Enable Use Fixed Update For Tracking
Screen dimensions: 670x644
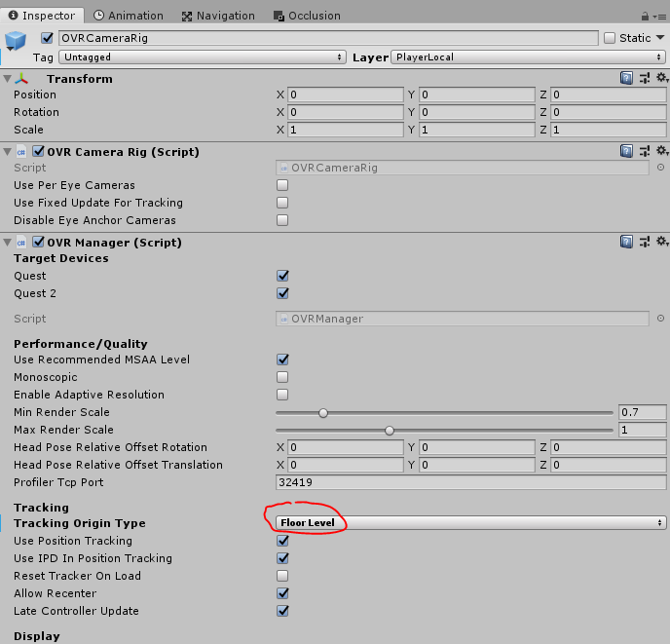(282, 203)
